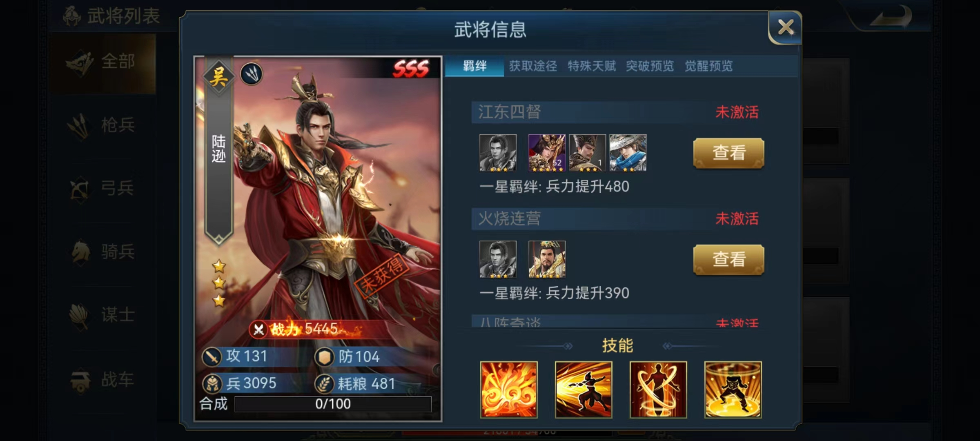Click the spear troop type badge on card
The height and width of the screenshot is (441, 980).
click(x=252, y=74)
